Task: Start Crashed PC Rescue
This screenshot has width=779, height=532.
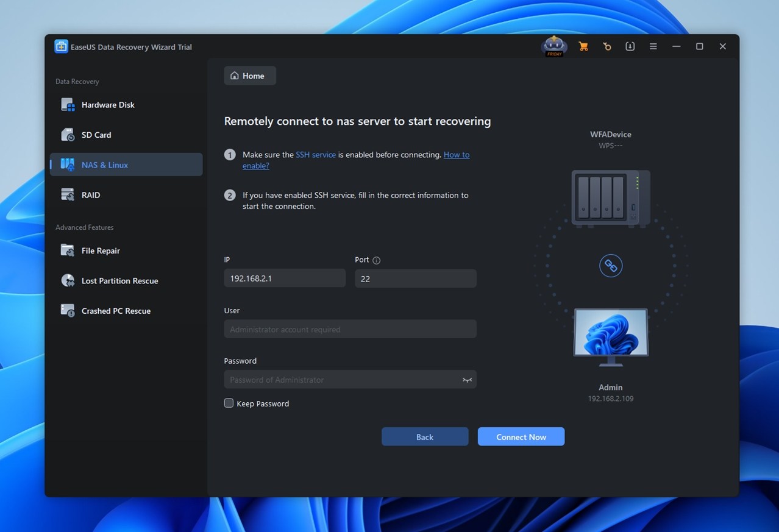Action: click(116, 311)
